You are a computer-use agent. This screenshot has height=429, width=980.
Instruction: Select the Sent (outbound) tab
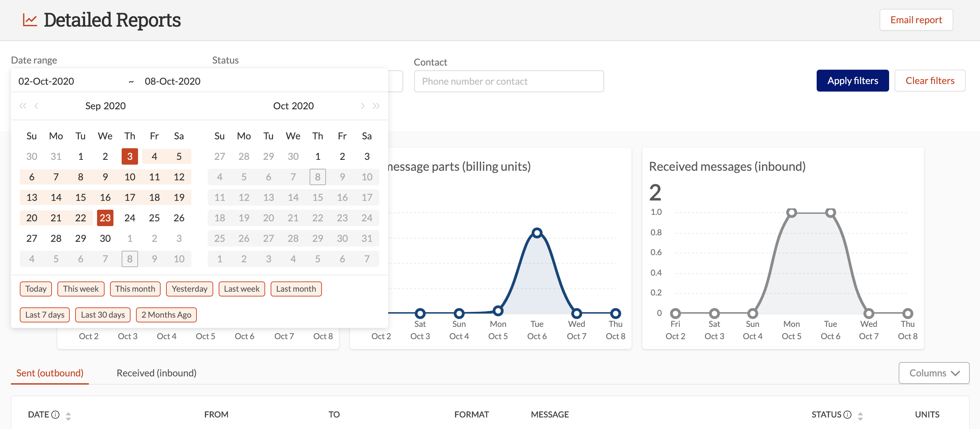tap(50, 373)
